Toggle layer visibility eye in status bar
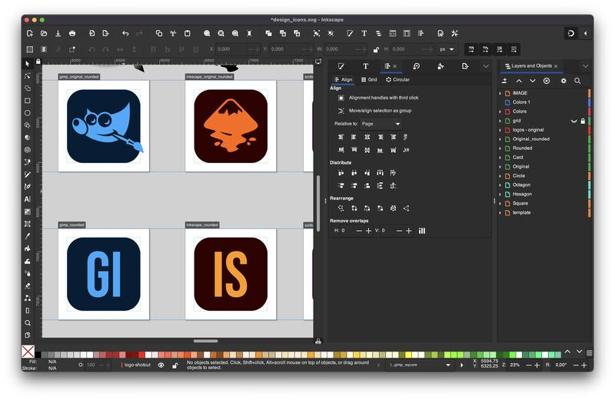The image size is (615, 400). pos(161,365)
